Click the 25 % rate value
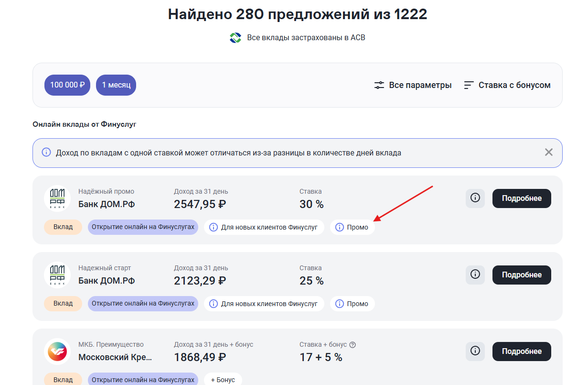This screenshot has width=588, height=385. click(311, 281)
